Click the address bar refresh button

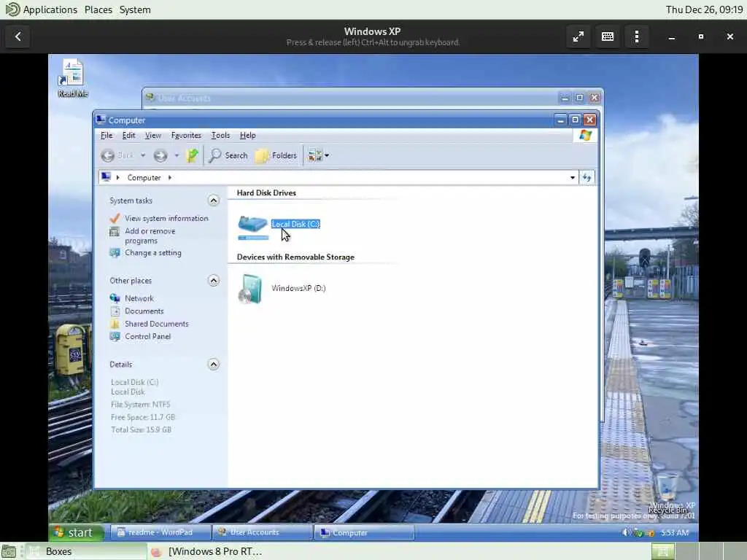pyautogui.click(x=587, y=178)
